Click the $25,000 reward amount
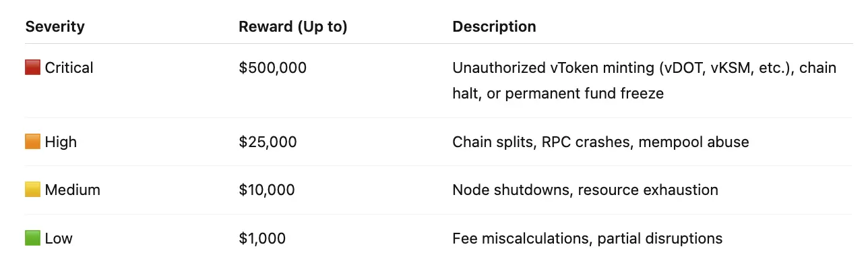Image resolution: width=868 pixels, height=278 pixels. pos(268,142)
